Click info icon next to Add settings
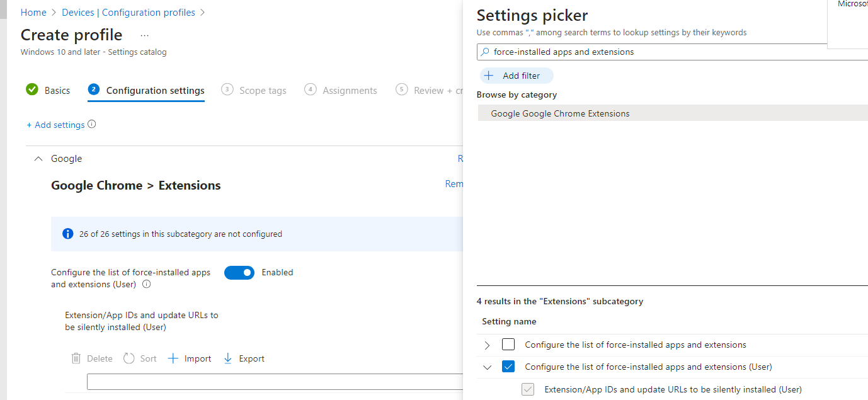Screen dimensions: 868x400 point(92,124)
